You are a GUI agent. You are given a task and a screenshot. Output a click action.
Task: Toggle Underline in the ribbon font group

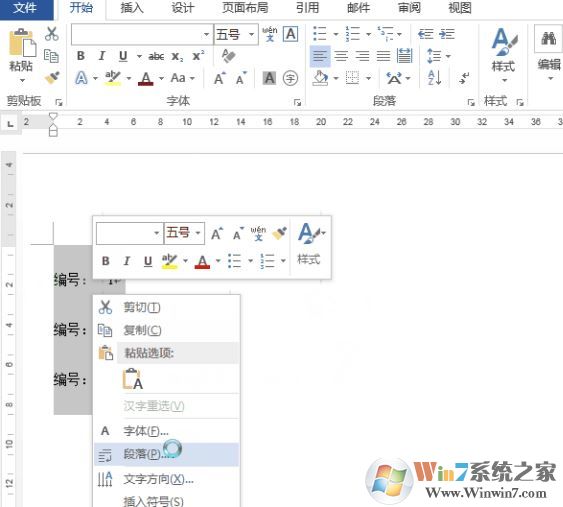pos(123,56)
